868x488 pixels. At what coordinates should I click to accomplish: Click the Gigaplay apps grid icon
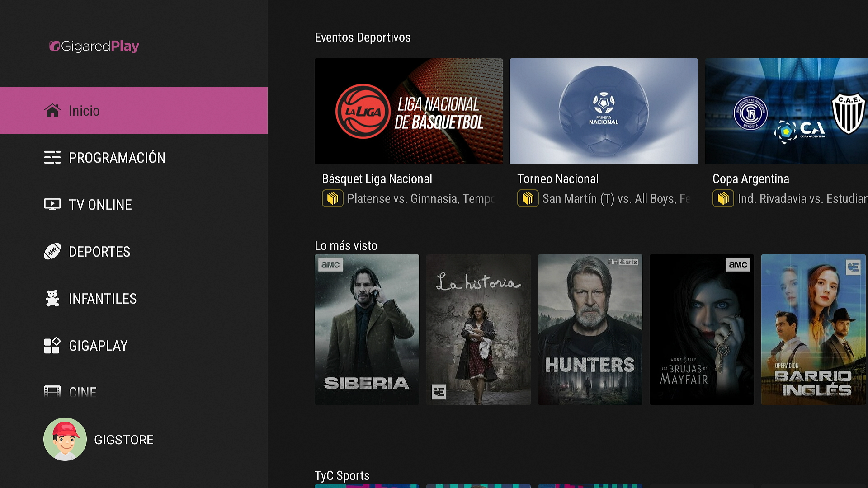pos(52,345)
